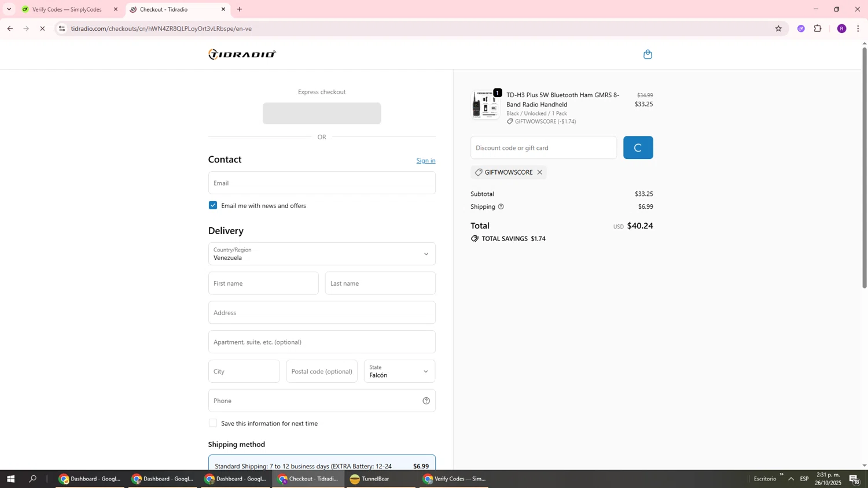Bookmark this page with the star icon
This screenshot has height=488, width=868.
pyautogui.click(x=778, y=28)
